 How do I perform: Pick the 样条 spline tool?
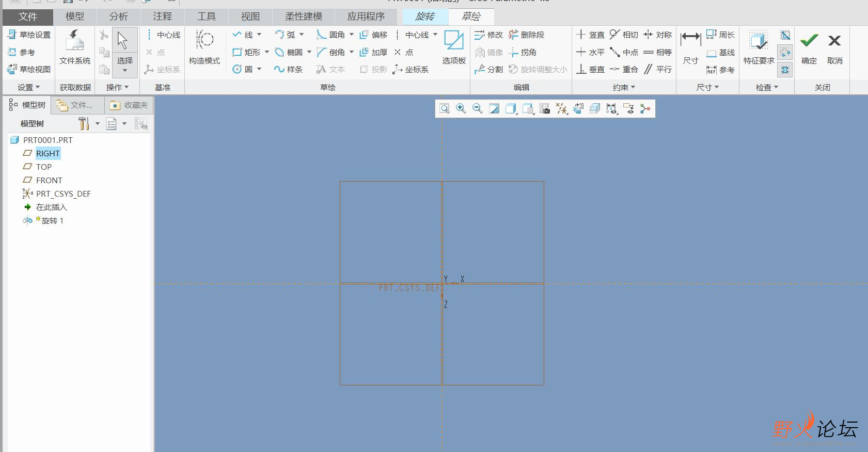point(289,69)
